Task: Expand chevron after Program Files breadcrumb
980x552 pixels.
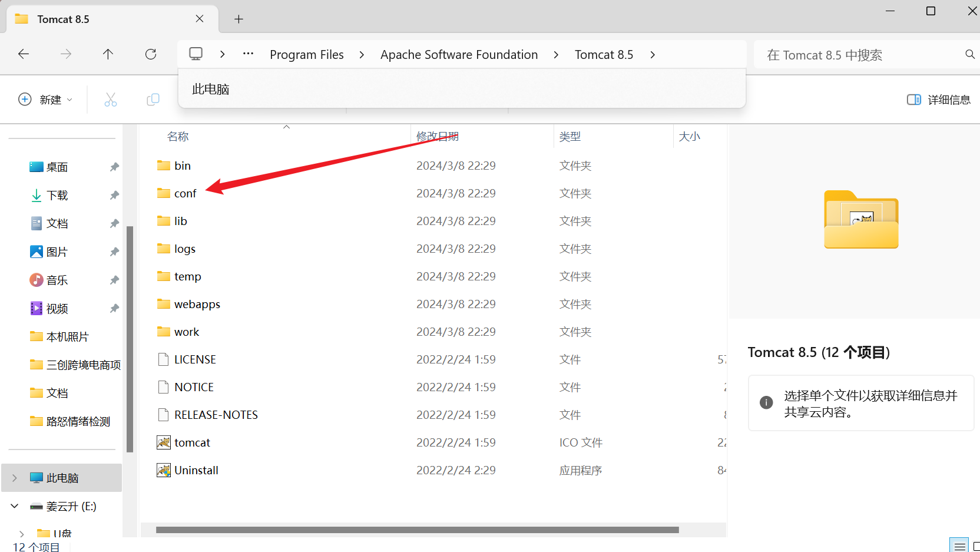Action: (x=362, y=55)
